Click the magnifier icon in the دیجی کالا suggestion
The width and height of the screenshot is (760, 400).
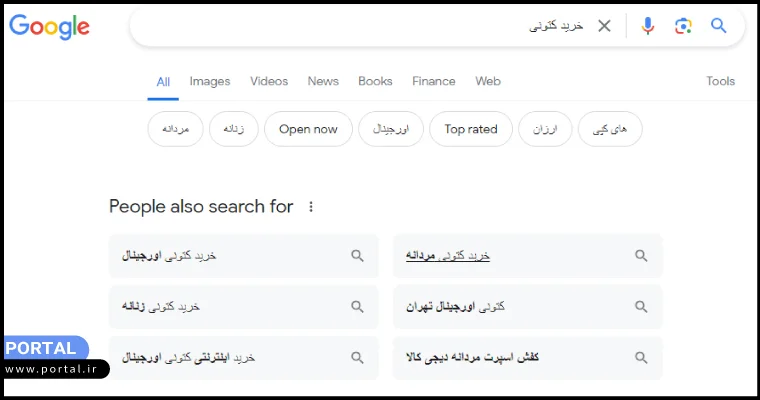(x=641, y=357)
